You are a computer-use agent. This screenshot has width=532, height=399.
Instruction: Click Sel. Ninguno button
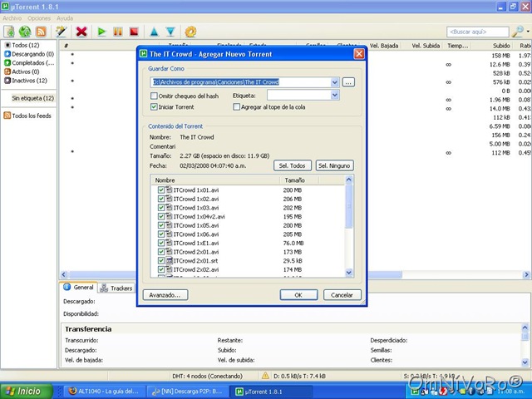(334, 165)
